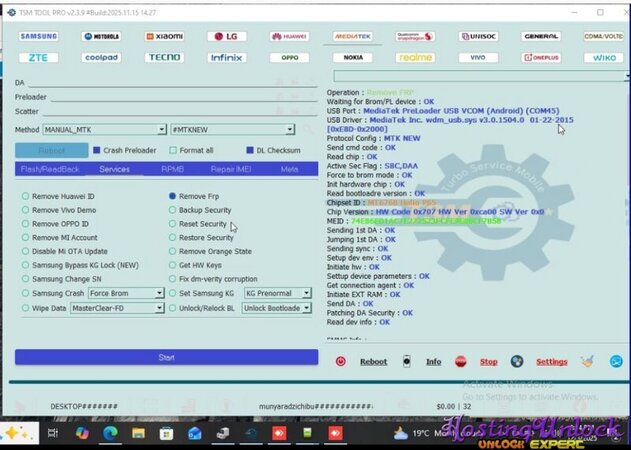Select the Tecno brand button
This screenshot has width=631, height=450.
point(164,58)
